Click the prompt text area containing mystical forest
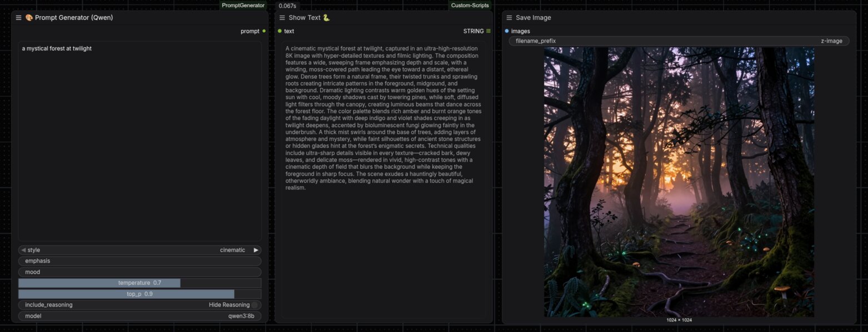Screen dimensions: 868x332 tap(140, 141)
